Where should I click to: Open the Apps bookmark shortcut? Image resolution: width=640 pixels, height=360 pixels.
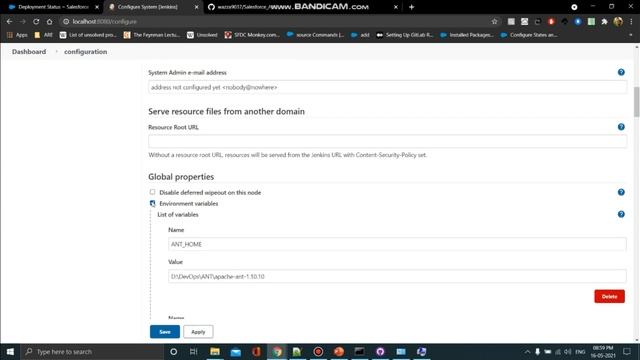point(17,35)
